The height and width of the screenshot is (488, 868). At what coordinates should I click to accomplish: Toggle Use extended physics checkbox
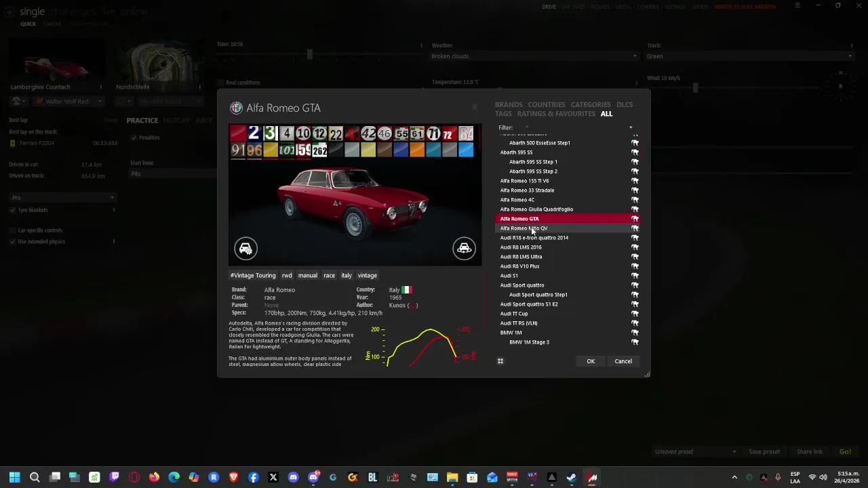pyautogui.click(x=13, y=241)
